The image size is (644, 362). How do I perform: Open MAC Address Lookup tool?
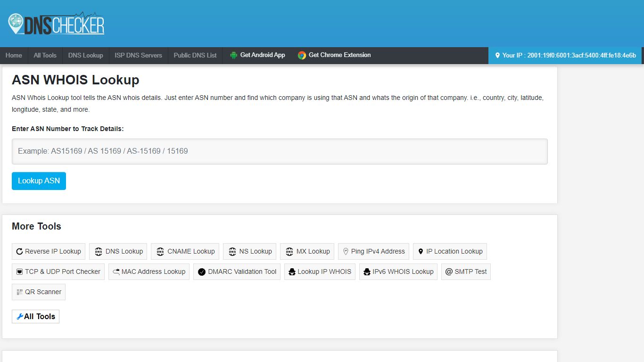pyautogui.click(x=149, y=272)
